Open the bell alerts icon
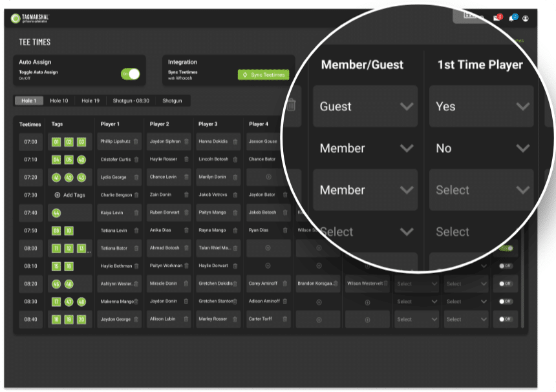The image size is (556, 392). [512, 18]
